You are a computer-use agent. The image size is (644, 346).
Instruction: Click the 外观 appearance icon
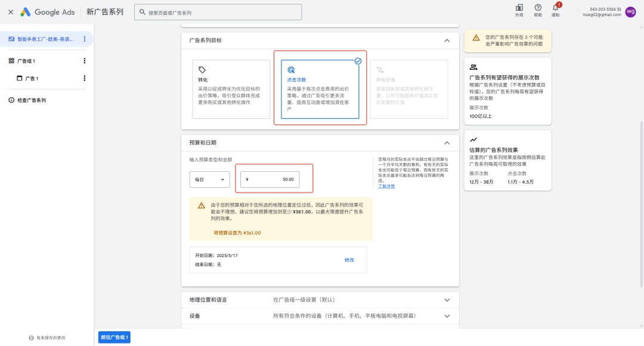click(x=519, y=10)
